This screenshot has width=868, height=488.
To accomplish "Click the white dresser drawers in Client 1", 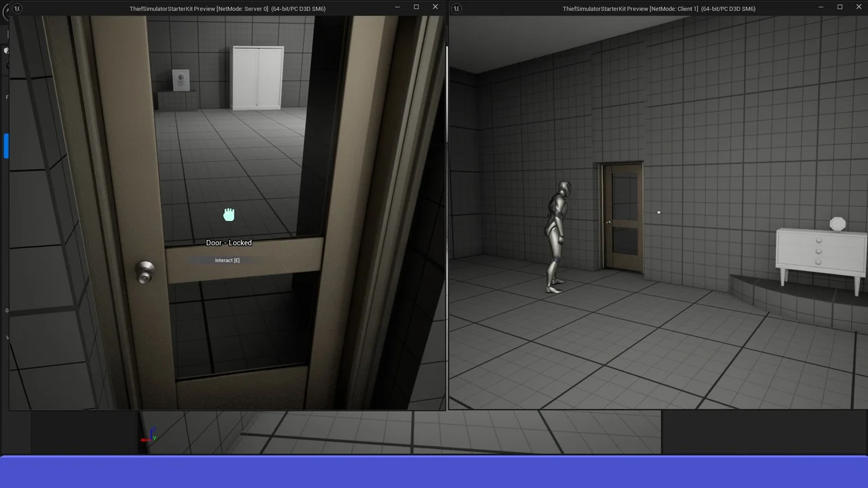I will (819, 252).
